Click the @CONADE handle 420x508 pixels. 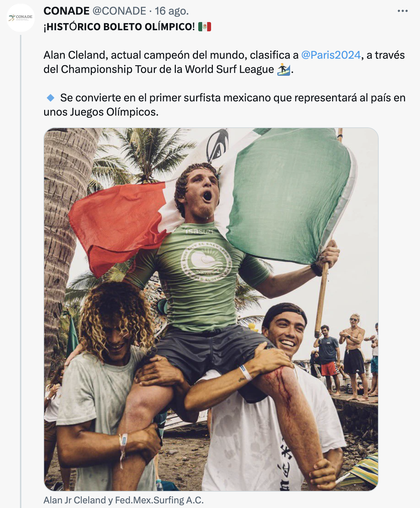[x=119, y=11]
